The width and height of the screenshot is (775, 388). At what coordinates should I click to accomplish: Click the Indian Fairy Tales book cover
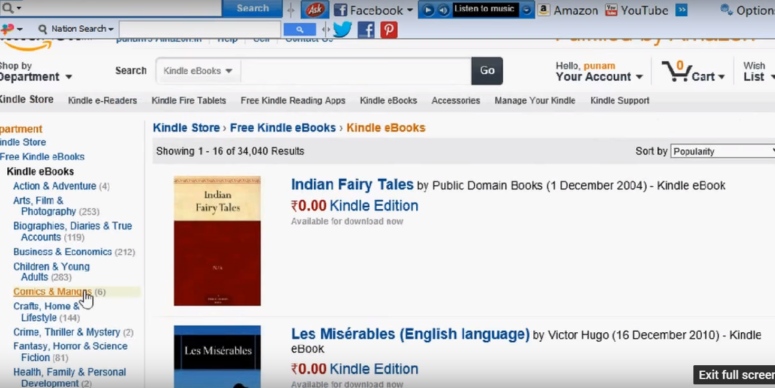point(217,241)
